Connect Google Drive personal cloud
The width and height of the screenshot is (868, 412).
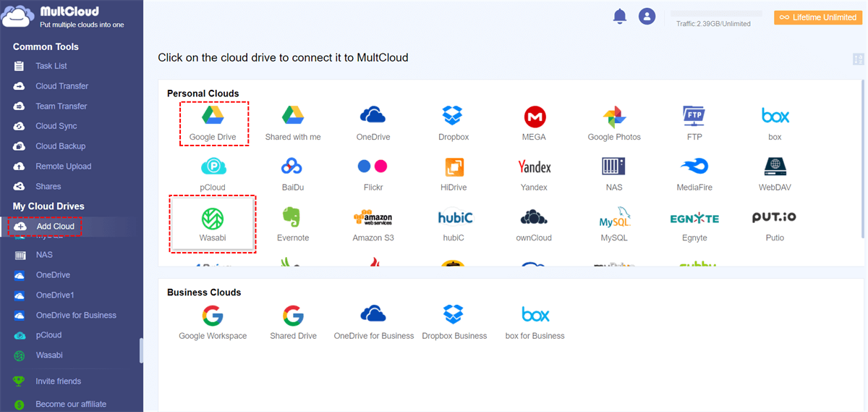(213, 123)
